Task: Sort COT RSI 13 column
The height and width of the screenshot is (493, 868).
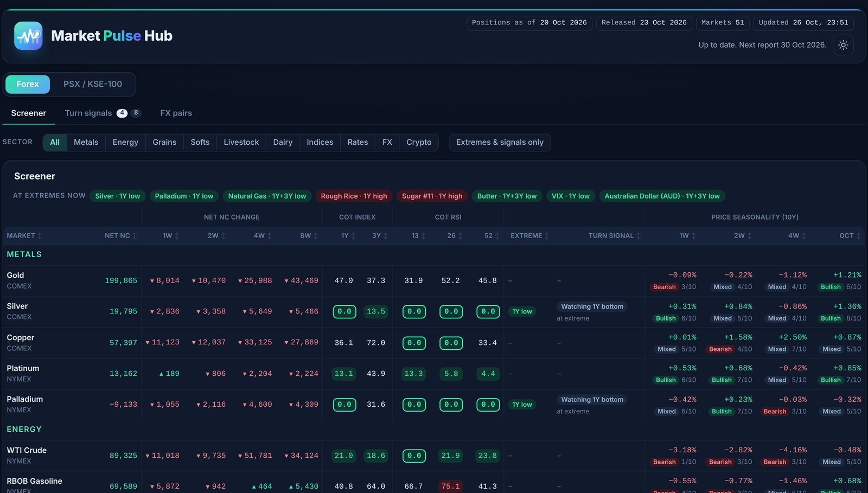Action: pos(418,236)
